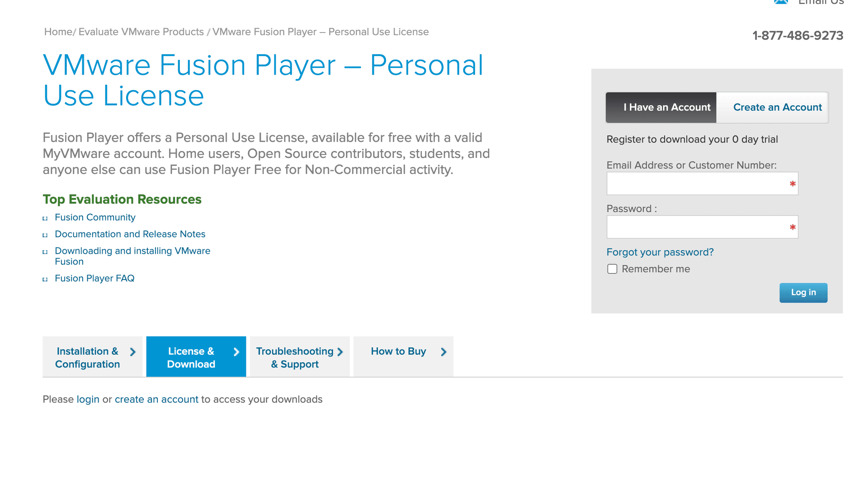Click the chevron on Installation & Configuration
The width and height of the screenshot is (868, 479).
[132, 351]
